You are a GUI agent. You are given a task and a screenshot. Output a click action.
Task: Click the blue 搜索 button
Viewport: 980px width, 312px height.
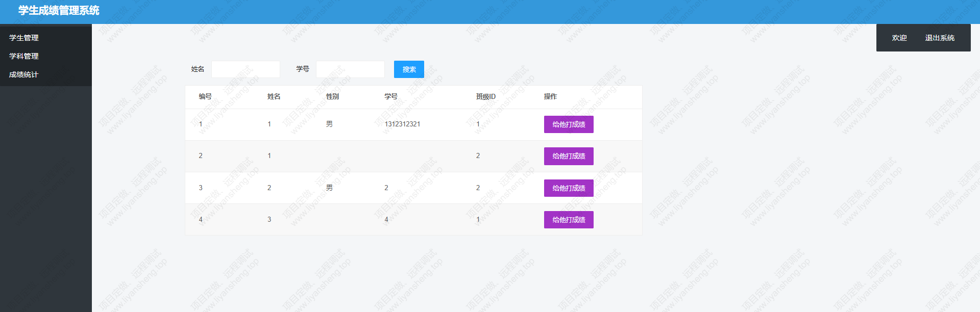tap(409, 69)
